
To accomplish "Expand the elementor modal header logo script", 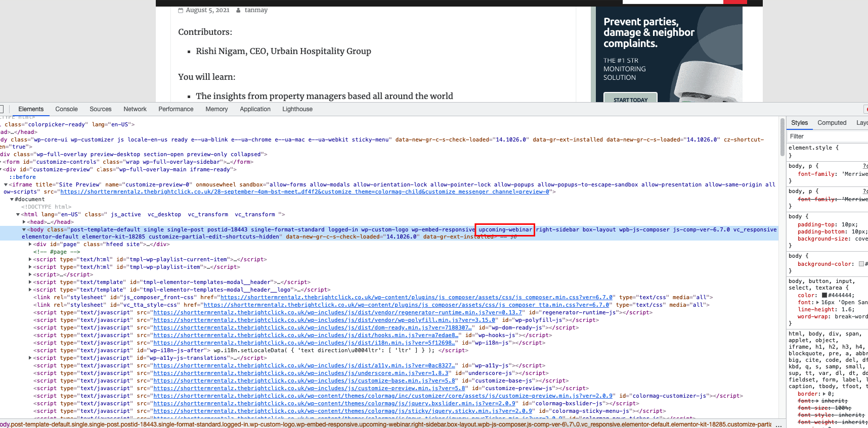I will pos(30,290).
